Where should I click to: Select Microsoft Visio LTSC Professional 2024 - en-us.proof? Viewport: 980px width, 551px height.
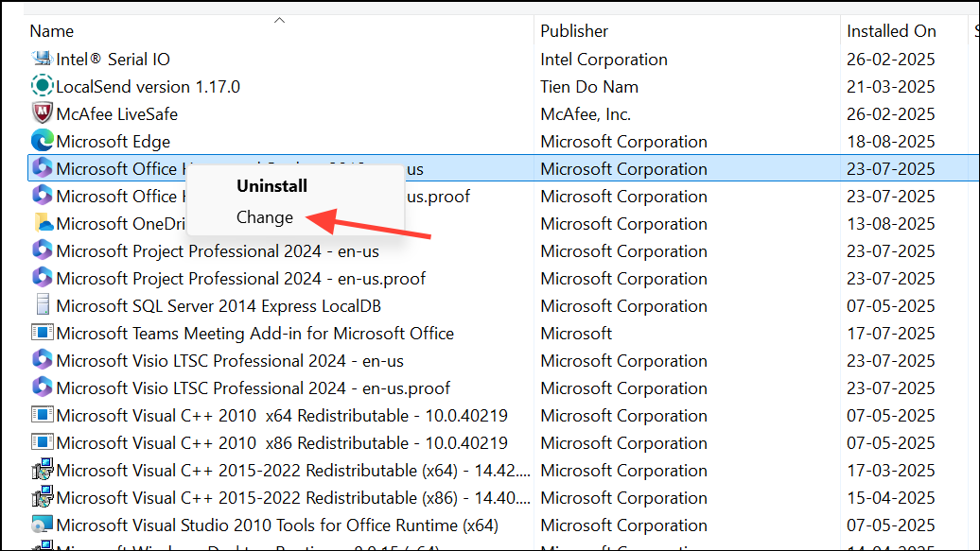254,387
